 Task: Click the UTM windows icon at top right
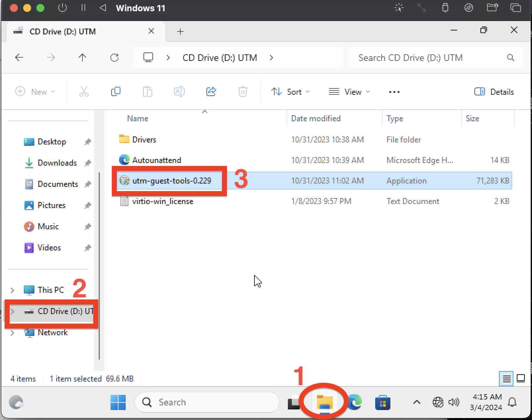click(515, 8)
